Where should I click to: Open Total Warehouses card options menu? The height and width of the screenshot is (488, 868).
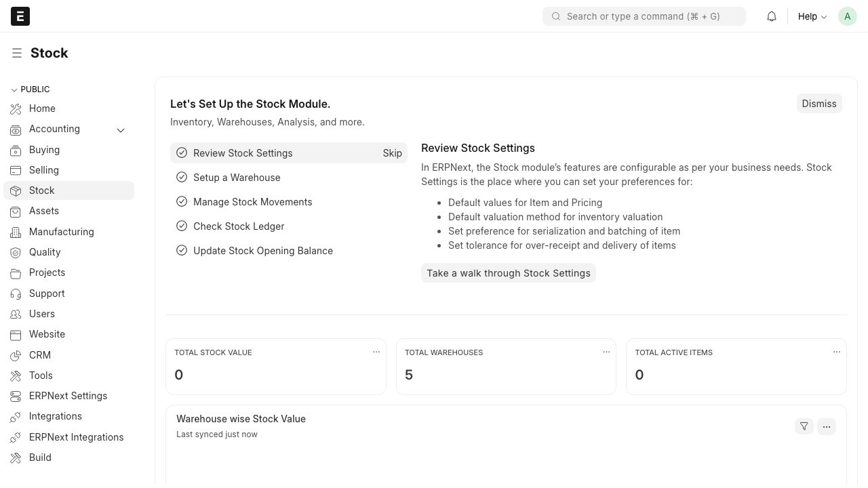coord(607,352)
